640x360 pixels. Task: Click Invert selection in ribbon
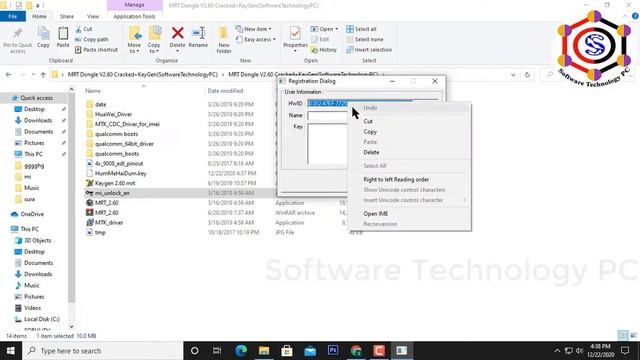click(x=369, y=50)
